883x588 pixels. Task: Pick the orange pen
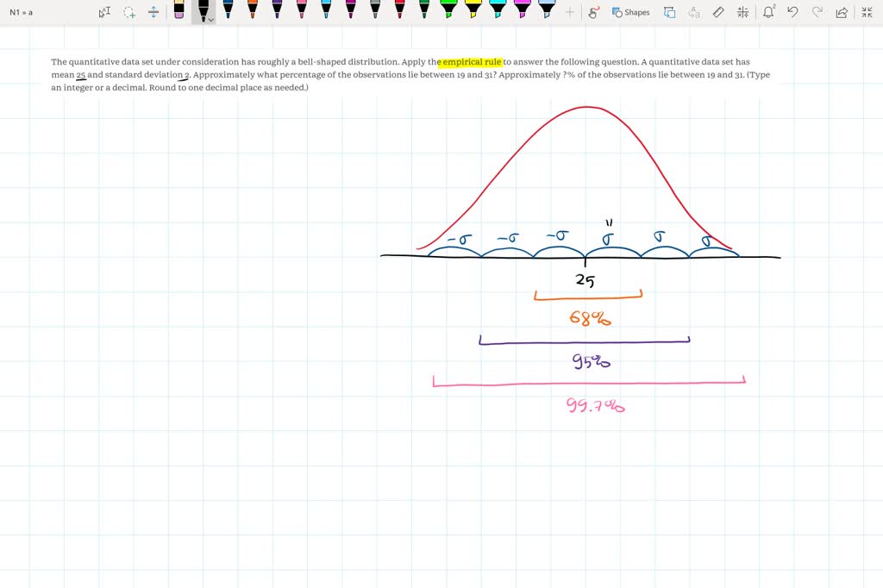click(253, 9)
